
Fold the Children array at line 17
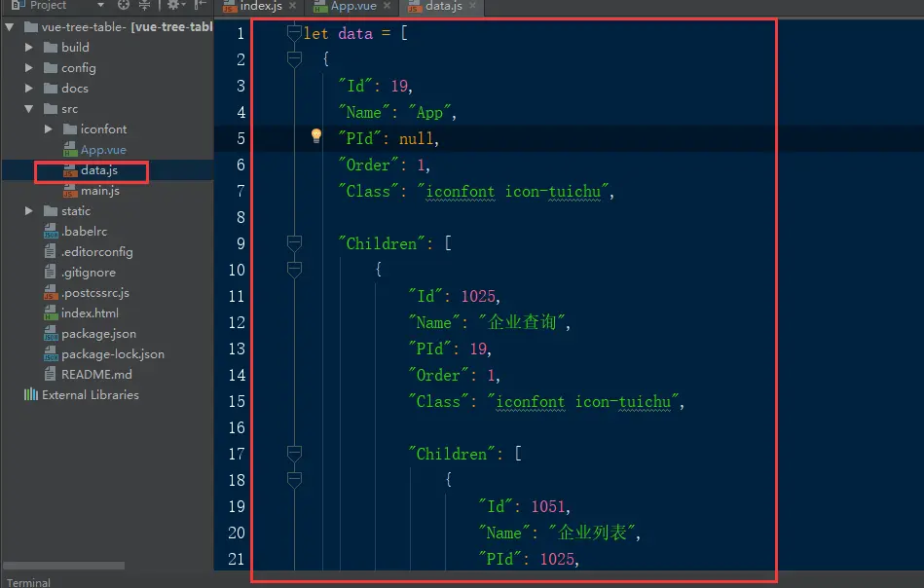pyautogui.click(x=294, y=454)
